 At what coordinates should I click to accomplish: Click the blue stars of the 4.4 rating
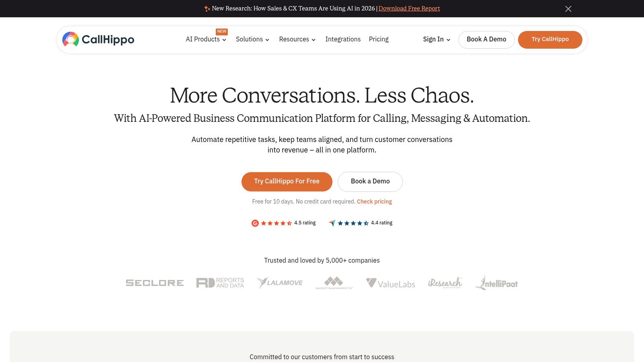pos(353,223)
